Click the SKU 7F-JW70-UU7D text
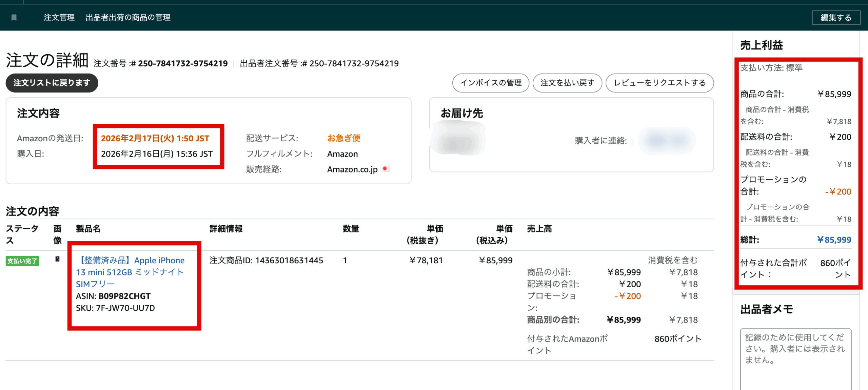The image size is (868, 390). (x=115, y=308)
